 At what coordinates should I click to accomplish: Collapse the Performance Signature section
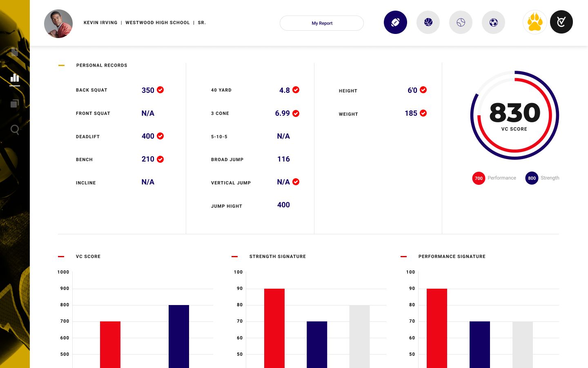tap(403, 256)
